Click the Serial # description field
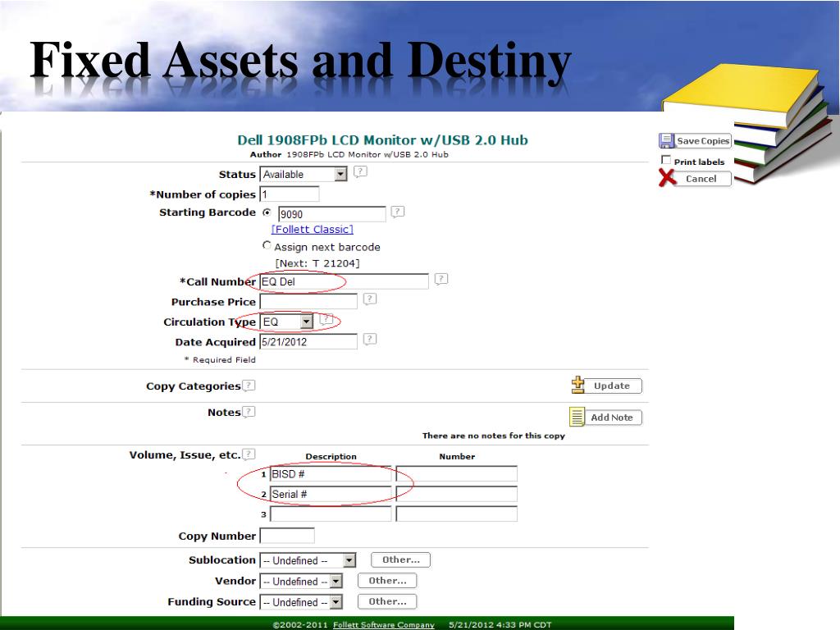Viewport: 840px width, 630px height. tap(331, 494)
